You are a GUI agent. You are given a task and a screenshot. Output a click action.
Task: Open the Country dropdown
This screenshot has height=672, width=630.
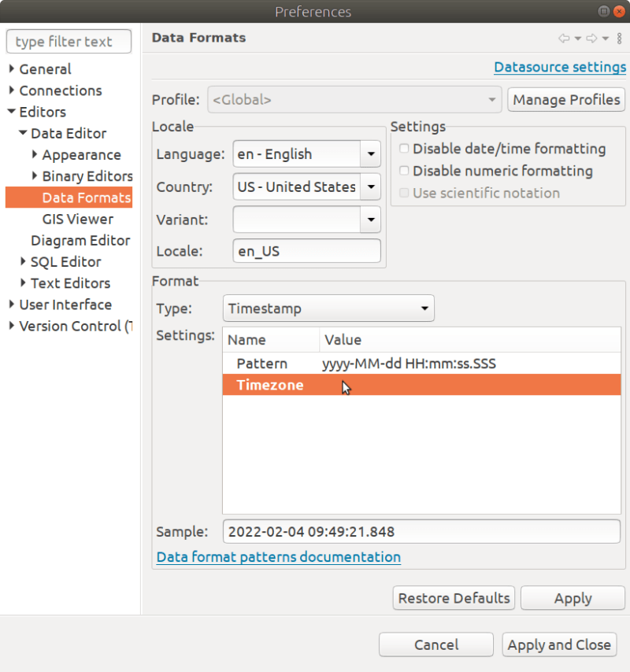(x=370, y=186)
